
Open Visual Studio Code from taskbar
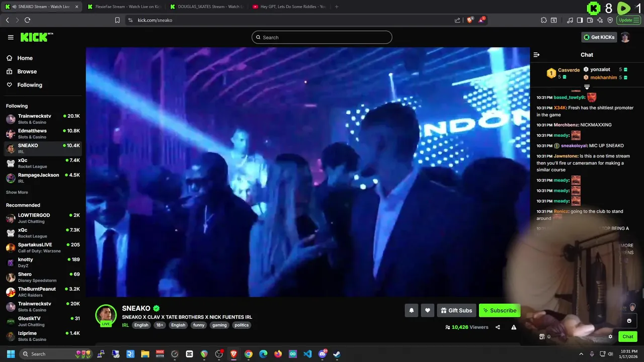[307, 354]
